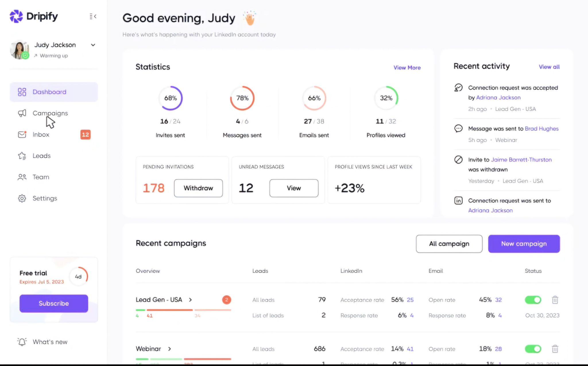Create a New campaign

pos(524,244)
